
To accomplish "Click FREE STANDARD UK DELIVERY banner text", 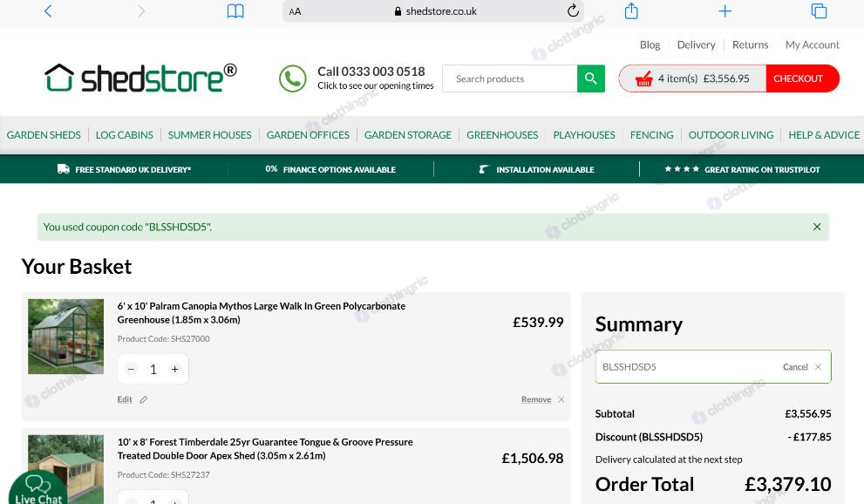I will point(133,170).
